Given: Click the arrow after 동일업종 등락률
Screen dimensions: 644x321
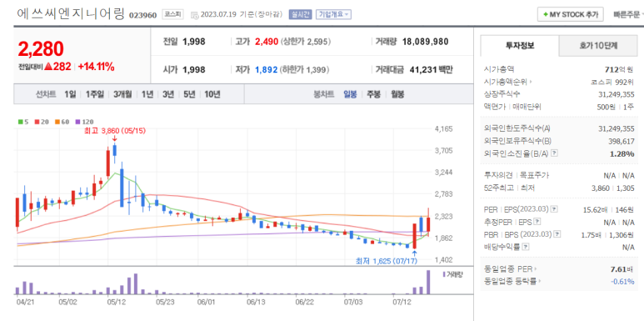Looking at the screenshot, I should coord(539,282).
